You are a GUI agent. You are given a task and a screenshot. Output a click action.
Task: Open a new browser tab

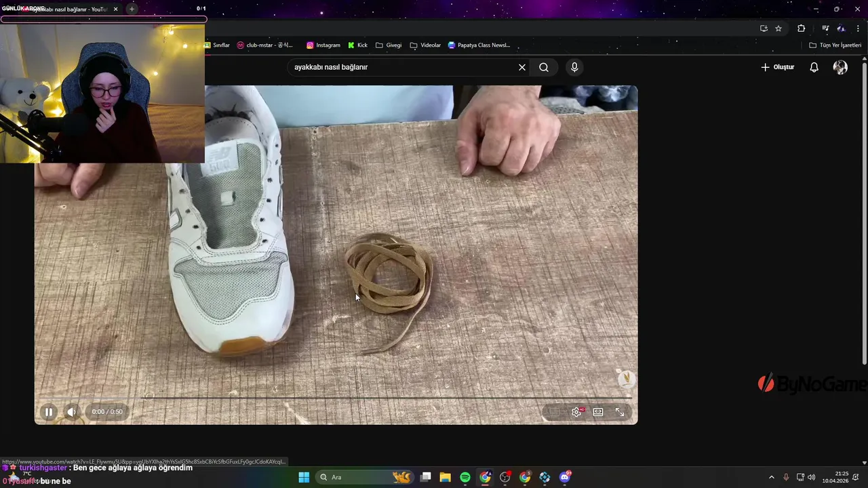[x=132, y=9]
